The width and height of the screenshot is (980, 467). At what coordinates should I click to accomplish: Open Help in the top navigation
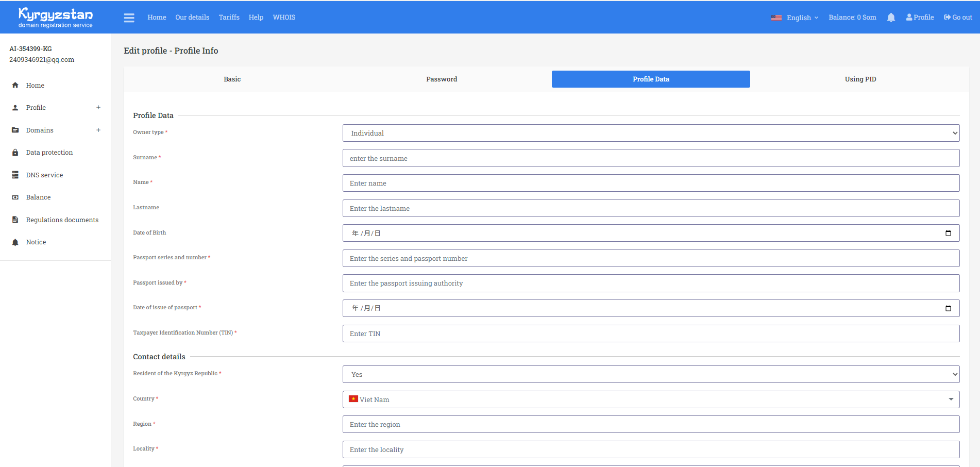click(x=256, y=18)
